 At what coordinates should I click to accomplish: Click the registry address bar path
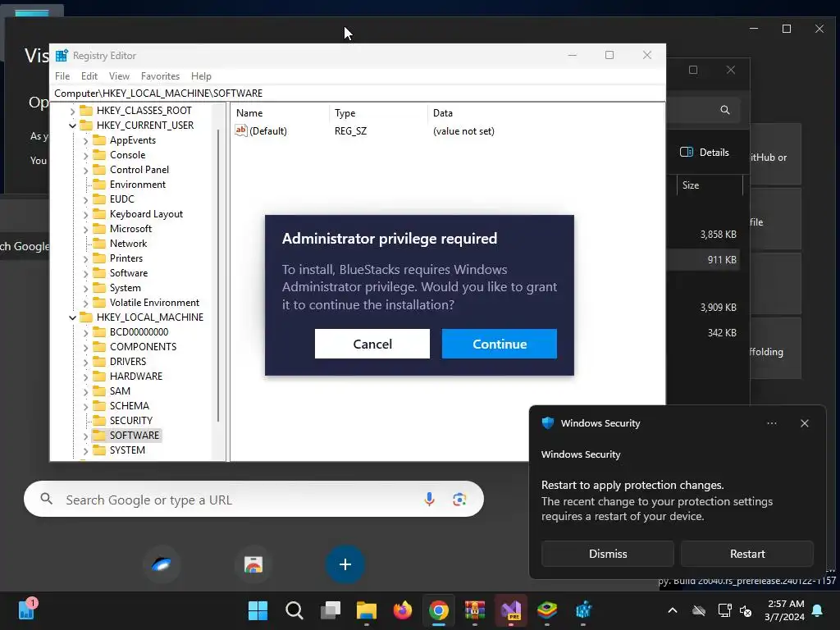(158, 94)
